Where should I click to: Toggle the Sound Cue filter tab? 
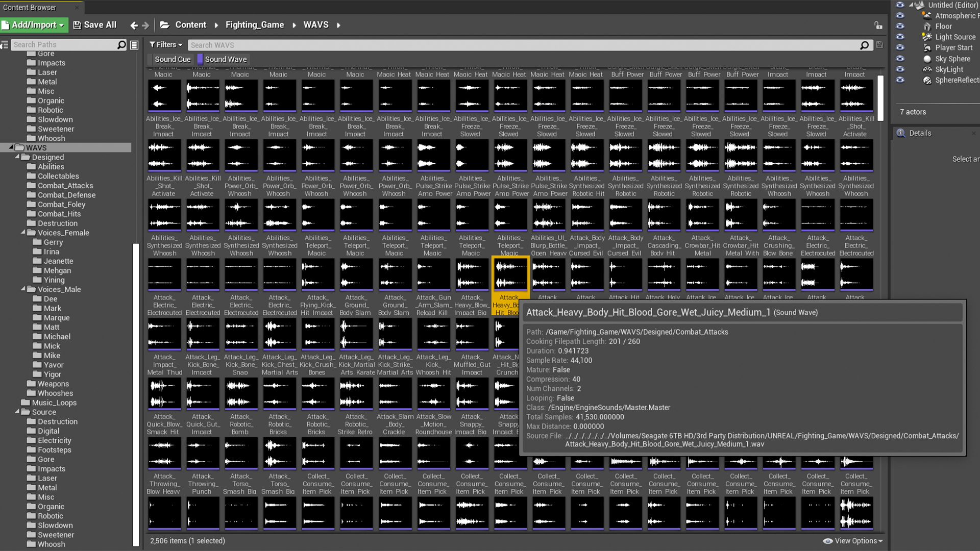(172, 59)
